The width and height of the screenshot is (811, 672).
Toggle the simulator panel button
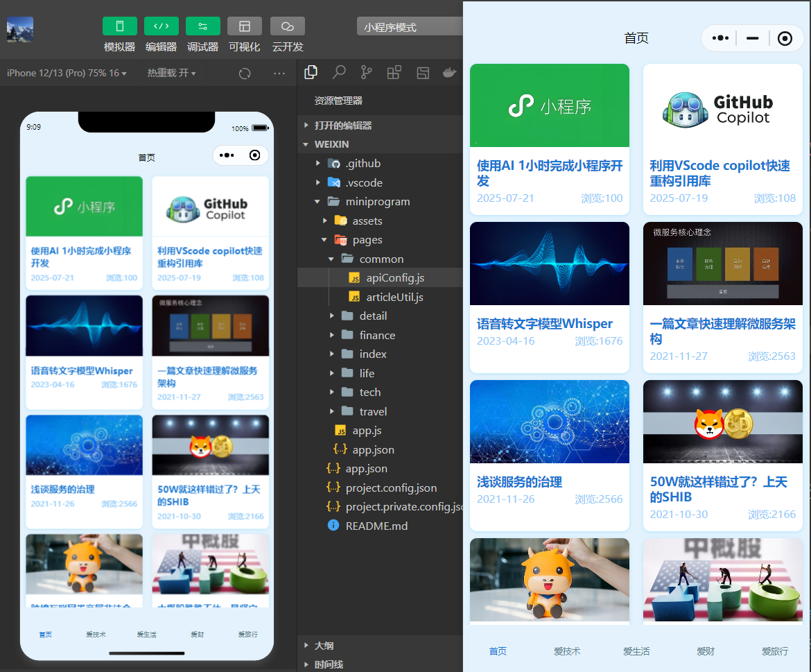tap(120, 26)
